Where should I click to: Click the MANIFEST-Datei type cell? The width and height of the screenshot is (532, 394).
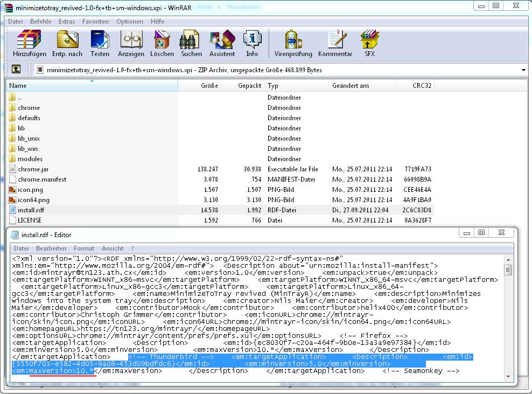[x=291, y=179]
